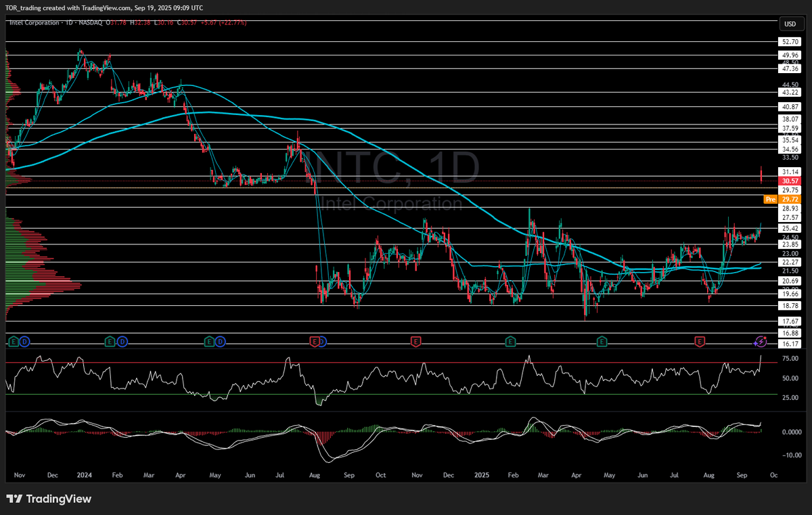812x515 pixels.
Task: Open the green earnings marker near November 2023
Action: (13, 342)
